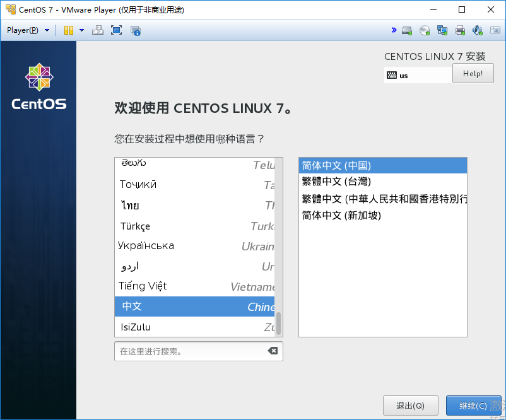Pause the virtual machine with the yellow pause icon

pyautogui.click(x=69, y=30)
